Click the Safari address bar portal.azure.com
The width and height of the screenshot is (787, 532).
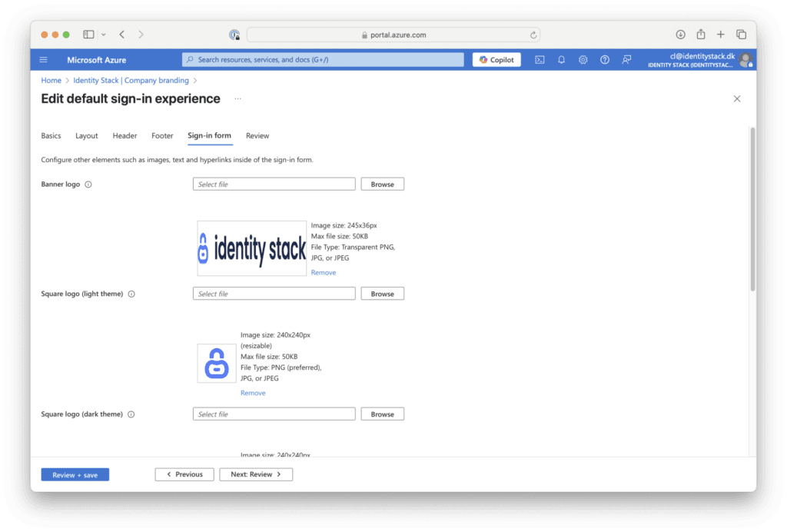coord(393,35)
